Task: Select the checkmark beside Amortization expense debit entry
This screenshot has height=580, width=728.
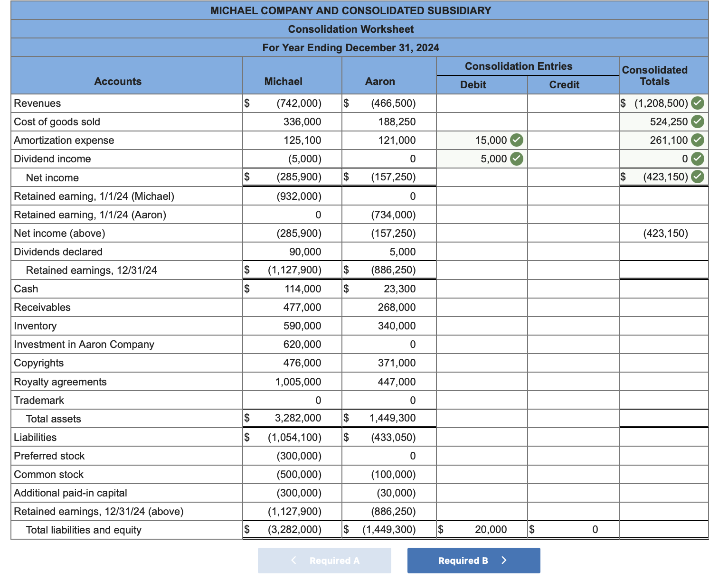Action: tap(516, 140)
